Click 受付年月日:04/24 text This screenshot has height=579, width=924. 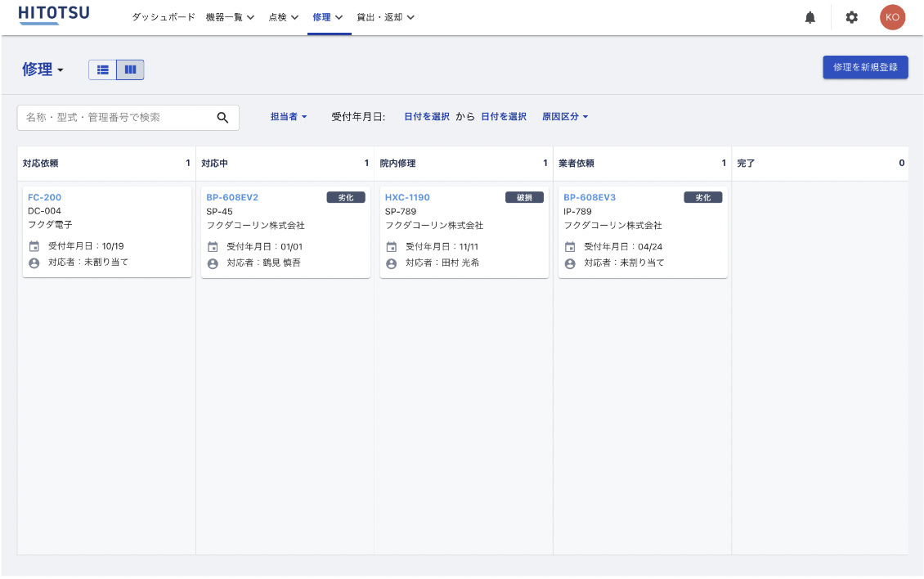623,246
